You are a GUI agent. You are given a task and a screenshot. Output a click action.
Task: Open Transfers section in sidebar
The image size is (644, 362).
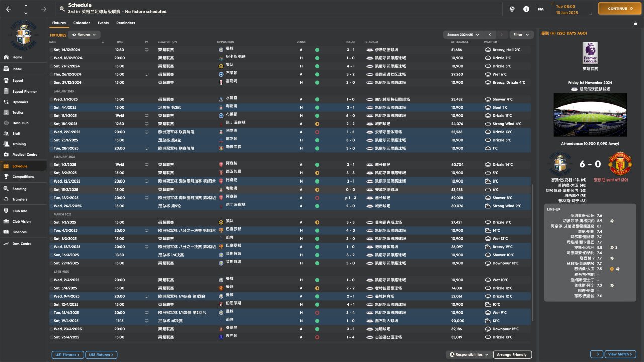tap(20, 199)
